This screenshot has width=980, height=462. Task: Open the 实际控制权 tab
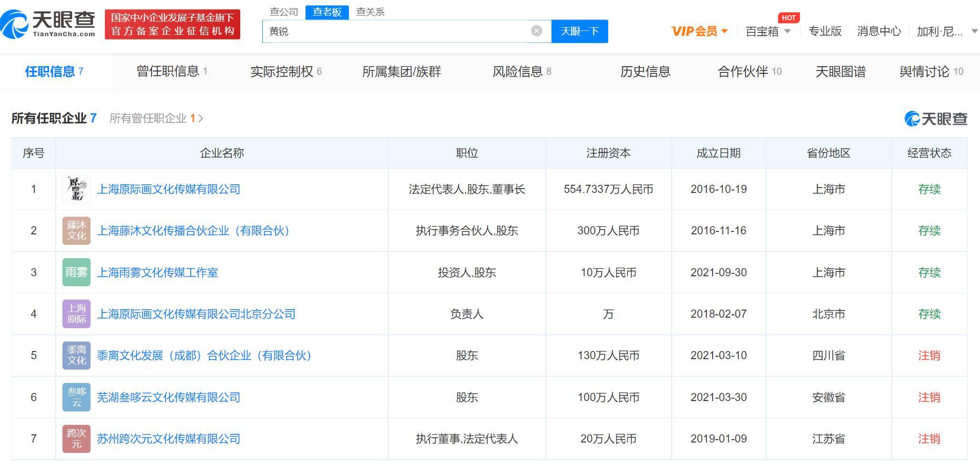(286, 71)
